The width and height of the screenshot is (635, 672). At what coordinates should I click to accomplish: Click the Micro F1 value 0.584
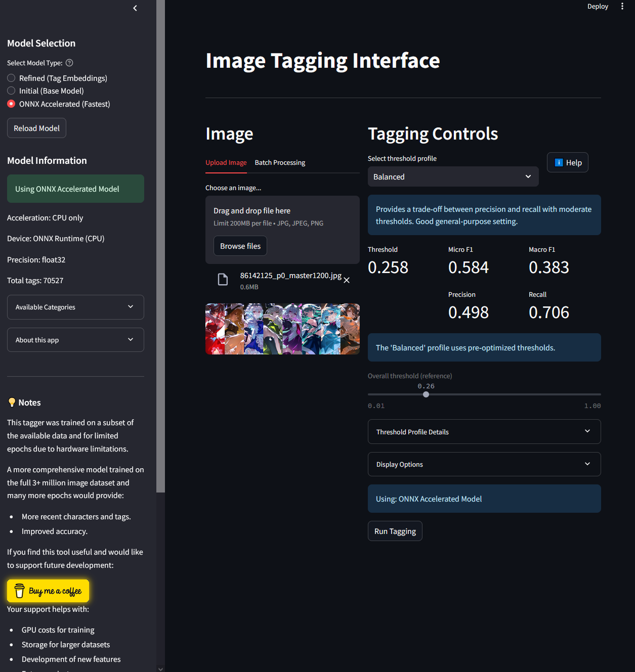click(x=469, y=267)
